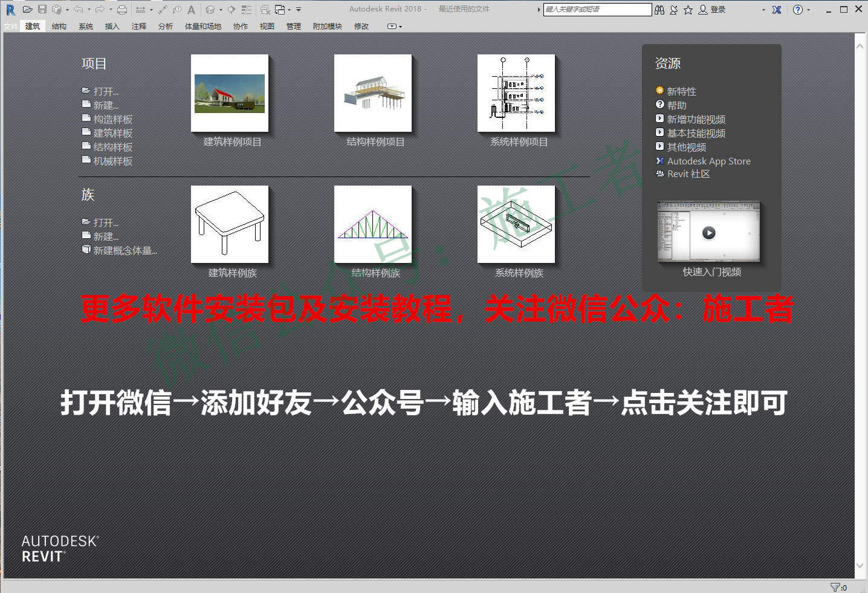868x593 pixels.
Task: Open the 3D view dropdown arrow
Action: point(221,10)
